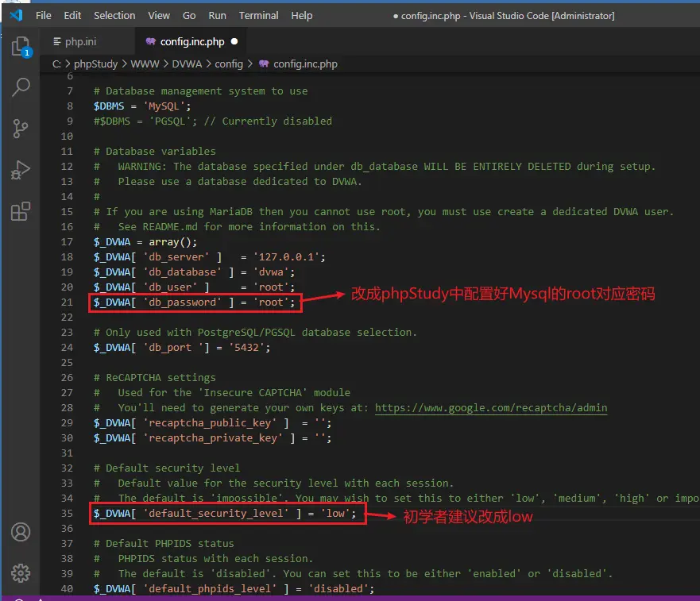
Task: Click the '5432' port value
Action: (x=246, y=347)
